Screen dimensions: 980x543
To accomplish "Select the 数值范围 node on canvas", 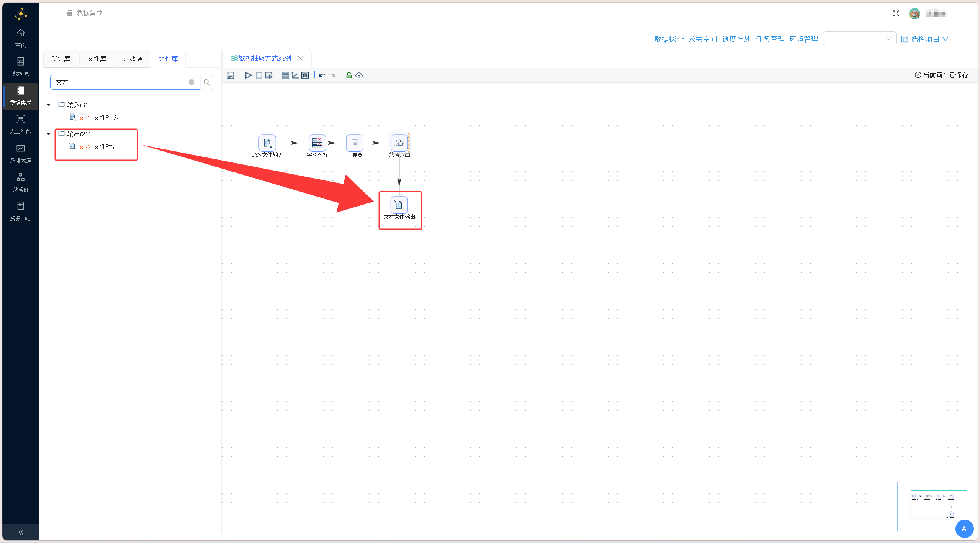I will [399, 143].
